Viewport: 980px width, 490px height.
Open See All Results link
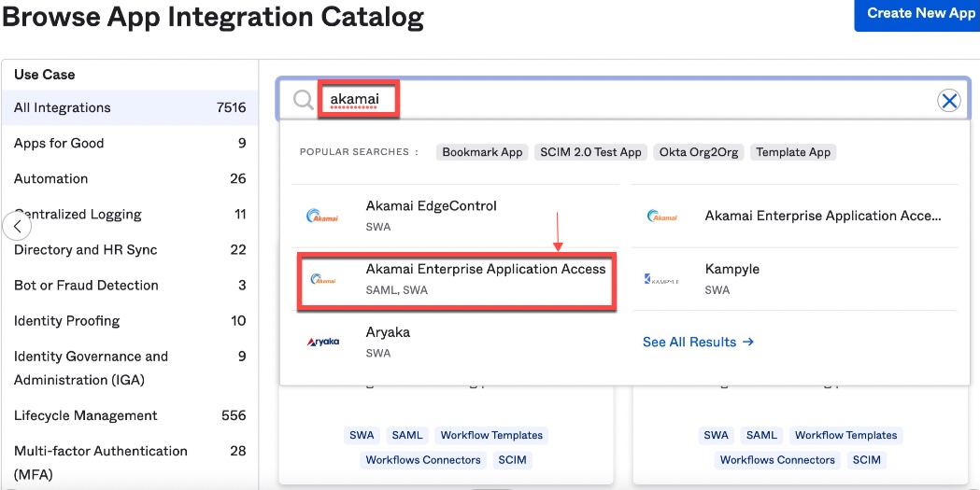coord(698,343)
